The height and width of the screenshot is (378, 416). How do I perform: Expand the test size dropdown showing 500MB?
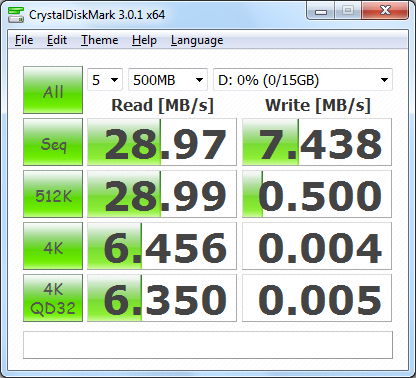pos(168,80)
